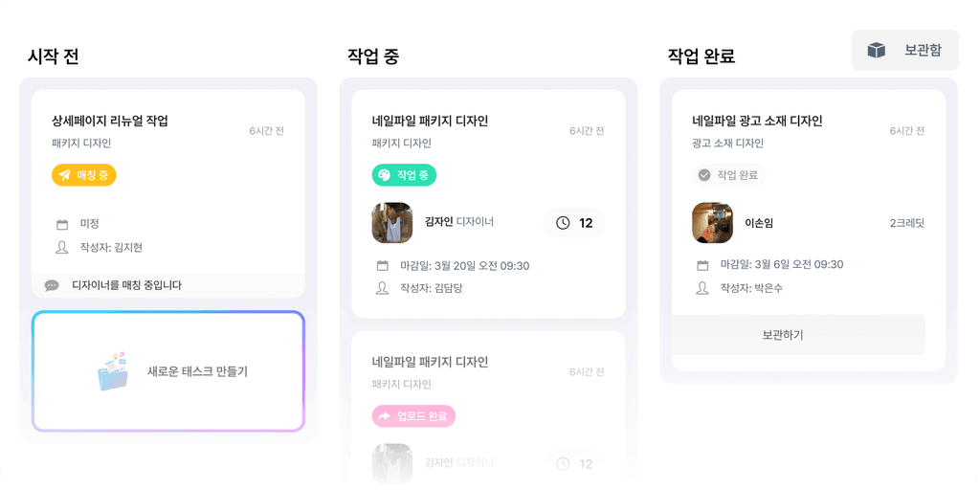
Task: Create a new task via 새로운 태스크 만들기
Action: (x=168, y=371)
